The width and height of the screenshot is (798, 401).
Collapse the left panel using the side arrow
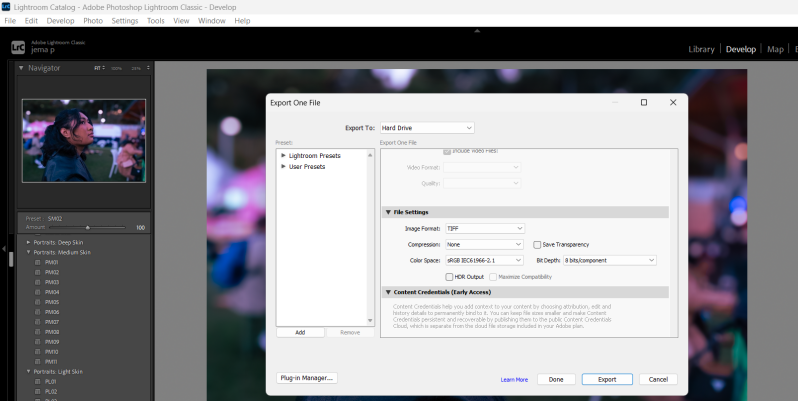[x=4, y=249]
